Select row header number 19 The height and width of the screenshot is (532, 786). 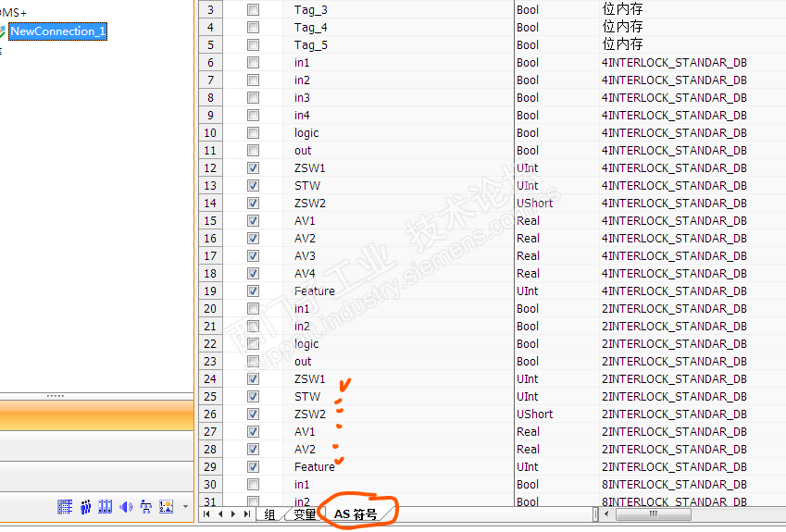[210, 291]
